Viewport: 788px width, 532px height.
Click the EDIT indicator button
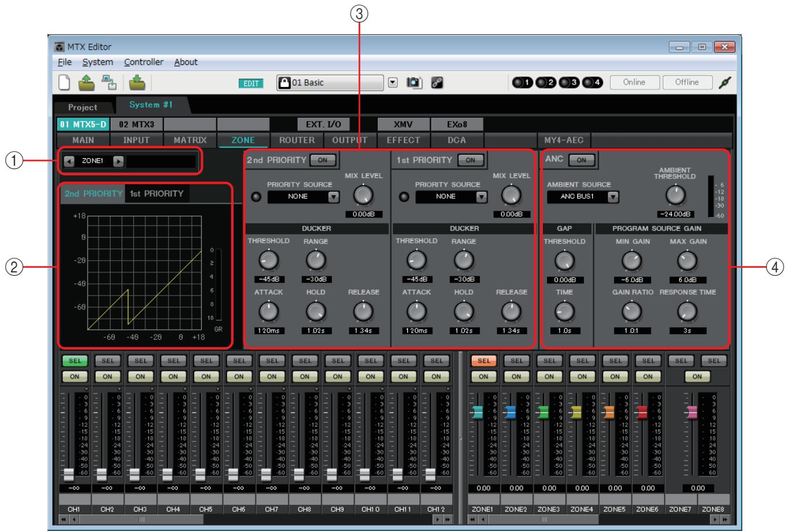tap(251, 83)
